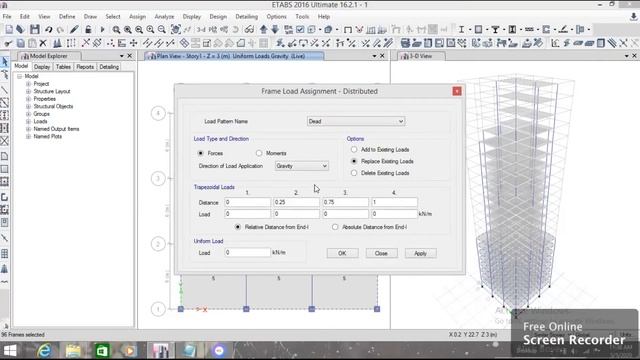640x360 pixels.
Task: Open File Explorer from the taskbar
Action: click(73, 351)
